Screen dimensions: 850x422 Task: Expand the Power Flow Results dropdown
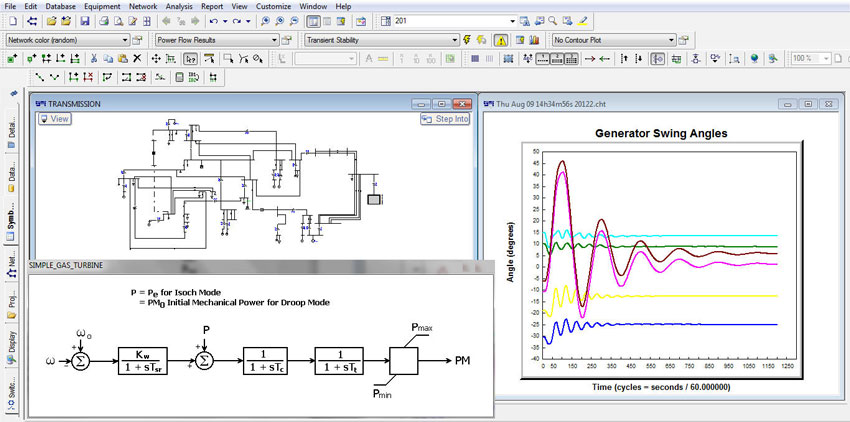pos(272,40)
